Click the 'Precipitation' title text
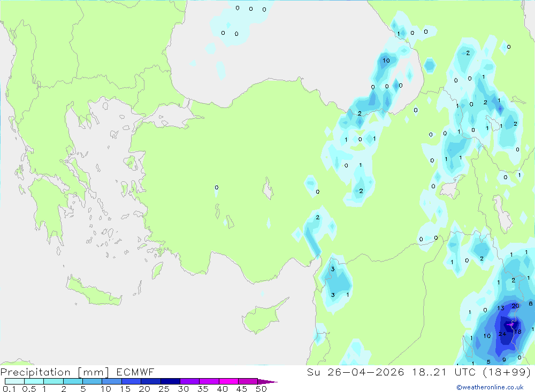Image resolution: width=535 pixels, height=392 pixels. (35, 372)
